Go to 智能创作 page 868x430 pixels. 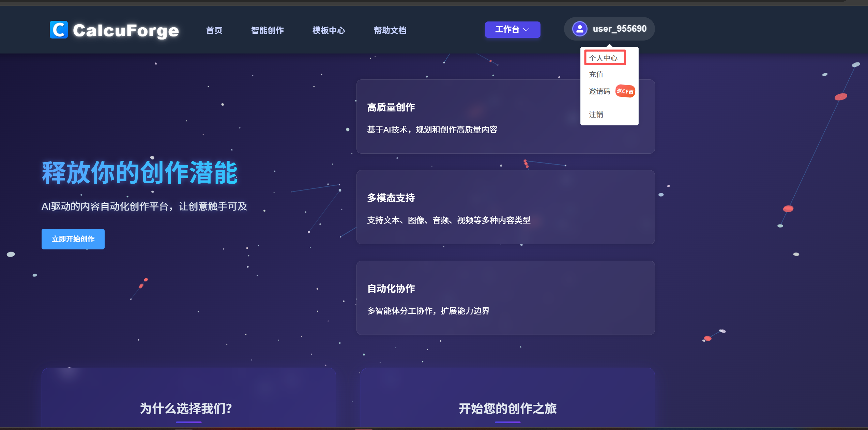click(x=267, y=30)
